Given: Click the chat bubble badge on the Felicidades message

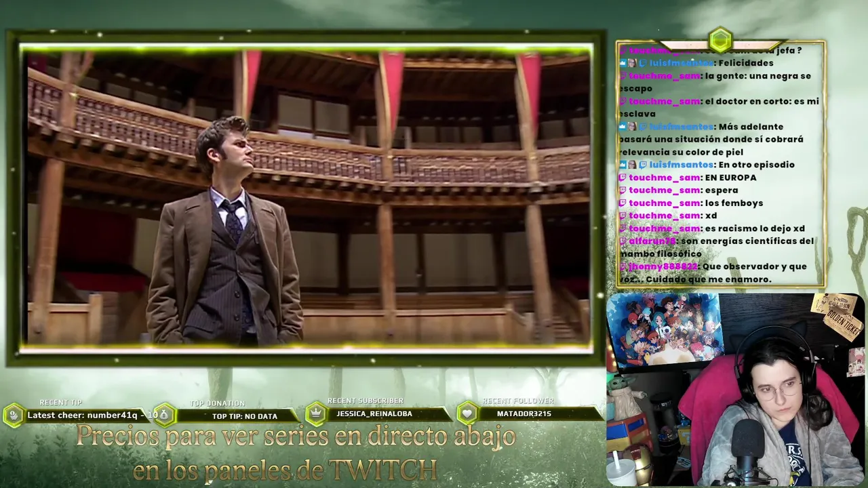Looking at the screenshot, I should point(643,63).
